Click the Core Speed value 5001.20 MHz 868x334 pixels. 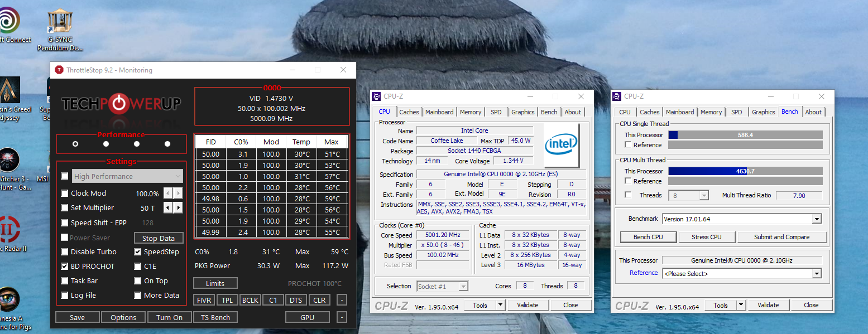(442, 235)
